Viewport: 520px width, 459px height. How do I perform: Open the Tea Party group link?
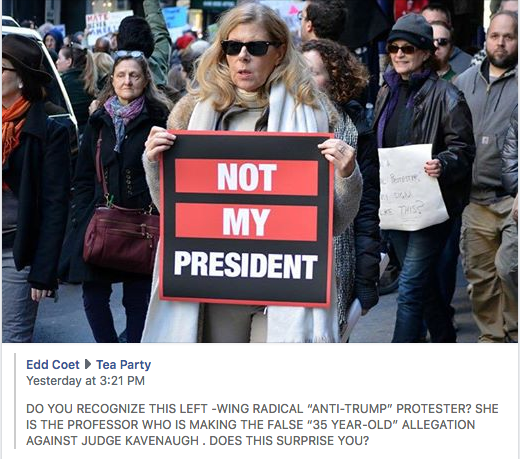pos(123,365)
